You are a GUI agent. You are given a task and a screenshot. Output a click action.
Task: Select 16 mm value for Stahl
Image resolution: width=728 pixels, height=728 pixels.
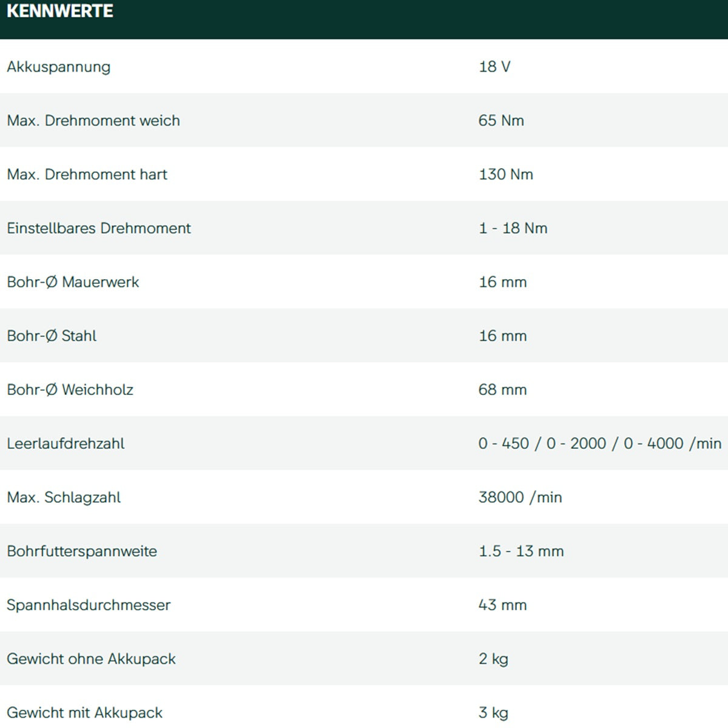click(503, 336)
